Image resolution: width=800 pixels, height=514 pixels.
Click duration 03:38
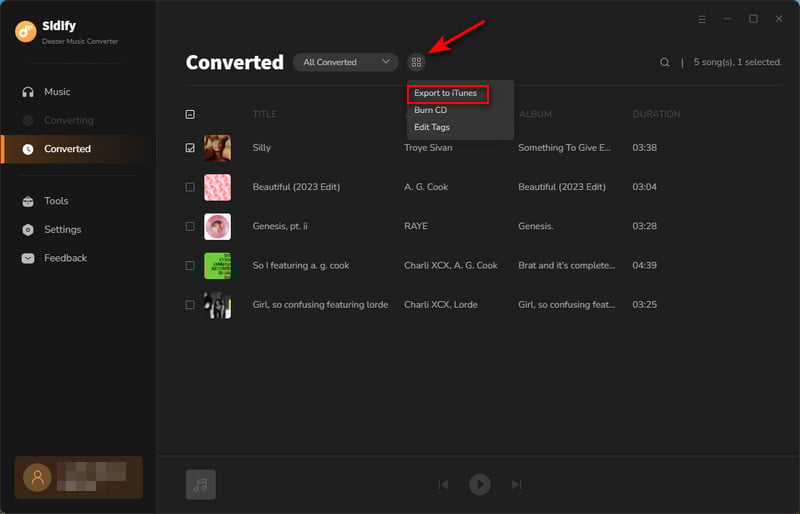pos(644,148)
